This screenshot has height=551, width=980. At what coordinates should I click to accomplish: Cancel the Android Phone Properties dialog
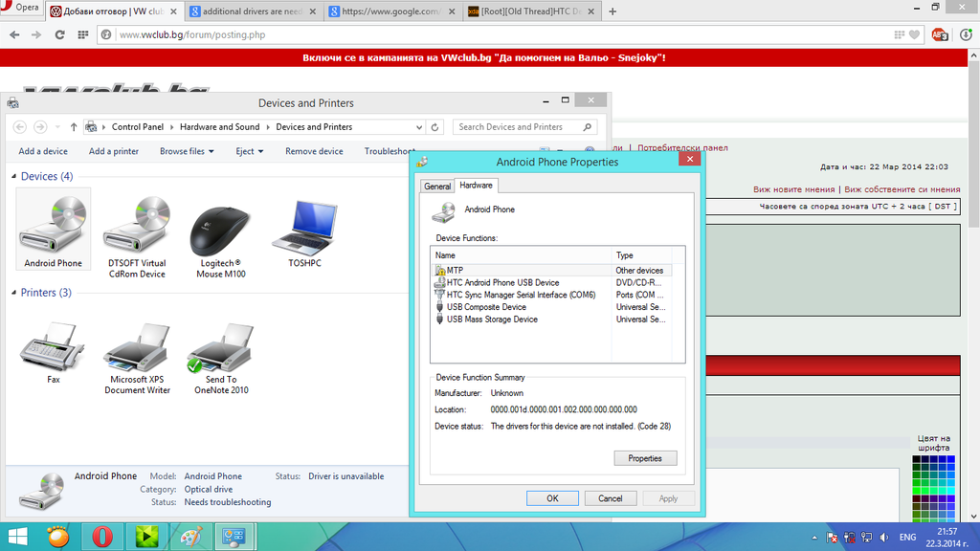click(x=610, y=498)
